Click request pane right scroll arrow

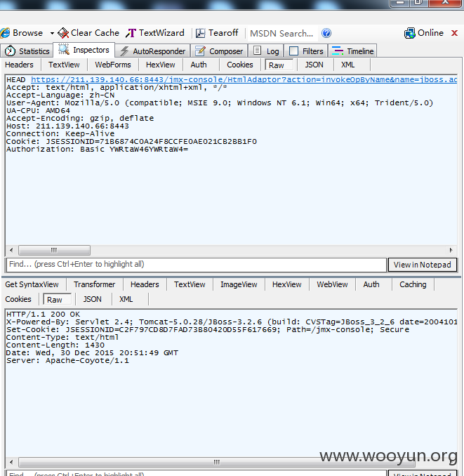click(451, 250)
